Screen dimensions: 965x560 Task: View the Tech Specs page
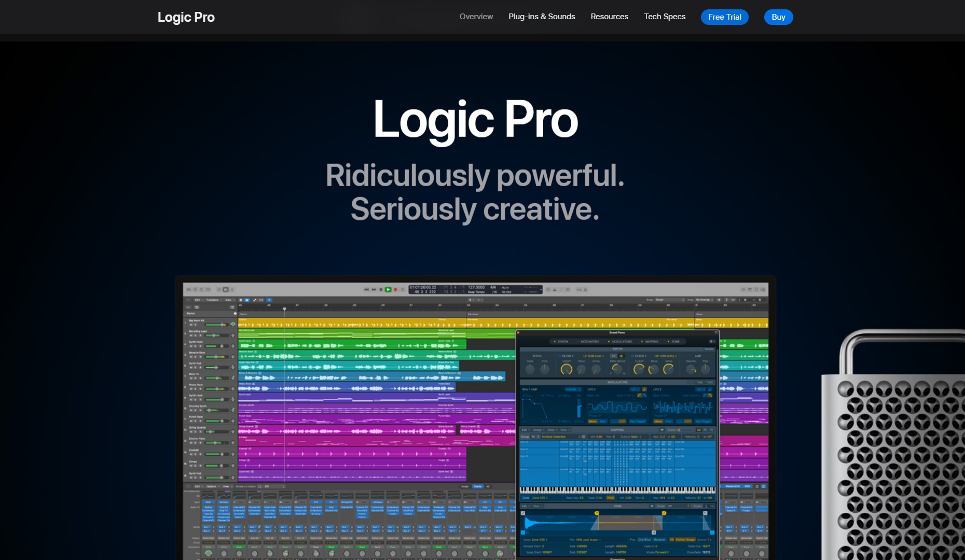665,17
